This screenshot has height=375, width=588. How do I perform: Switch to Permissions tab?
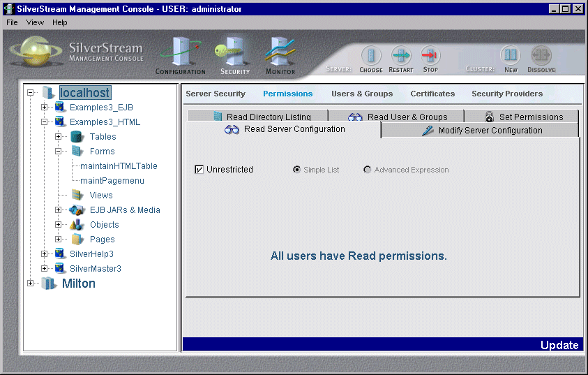pyautogui.click(x=287, y=94)
